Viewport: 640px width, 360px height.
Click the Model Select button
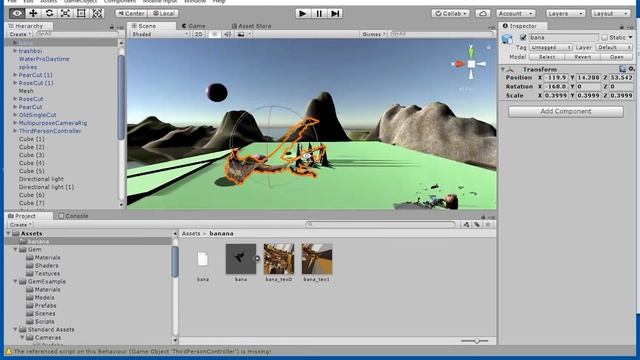point(547,57)
